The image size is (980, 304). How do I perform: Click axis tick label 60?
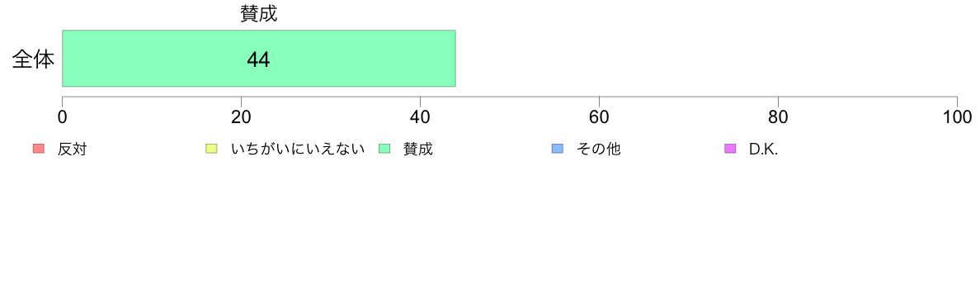coord(600,117)
